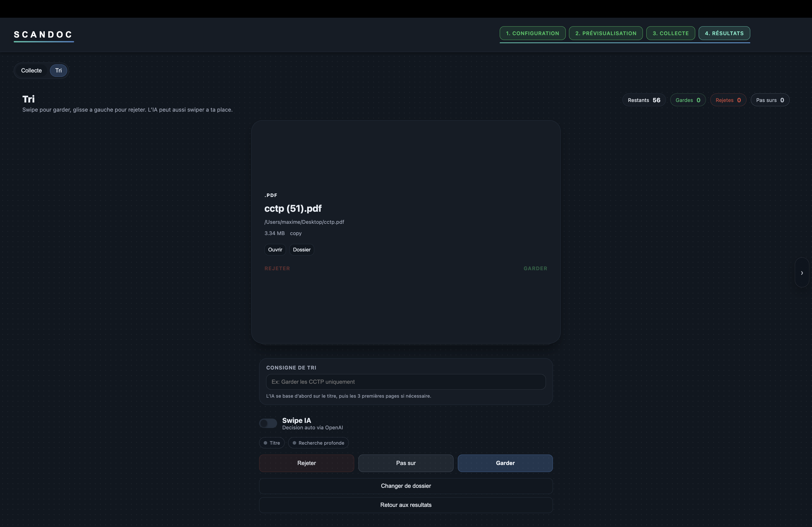Viewport: 812px width, 527px height.
Task: Click the Restants 56 counter
Action: point(643,100)
